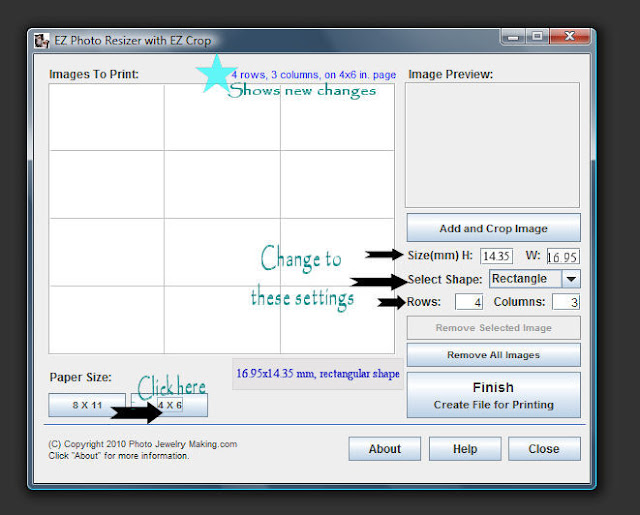This screenshot has width=640, height=515.
Task: Click the Columns input field
Action: coord(566,302)
